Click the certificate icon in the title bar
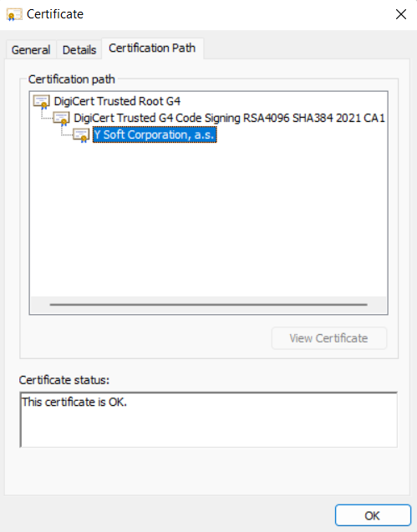Image resolution: width=417 pixels, height=532 pixels. click(x=14, y=14)
